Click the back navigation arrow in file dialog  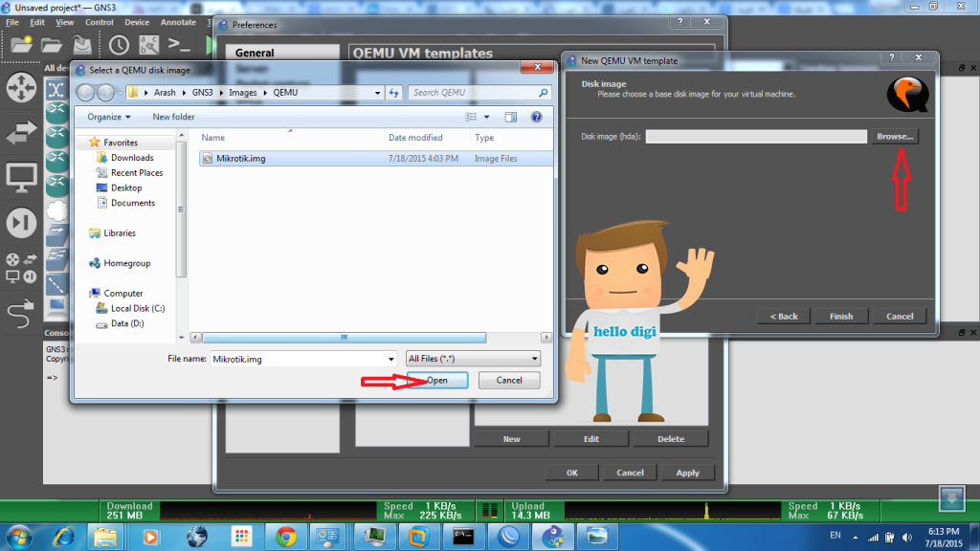tap(85, 93)
